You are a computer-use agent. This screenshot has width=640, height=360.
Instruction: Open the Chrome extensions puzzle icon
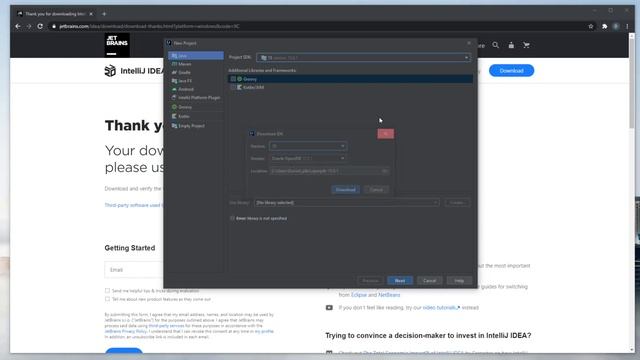pos(604,26)
